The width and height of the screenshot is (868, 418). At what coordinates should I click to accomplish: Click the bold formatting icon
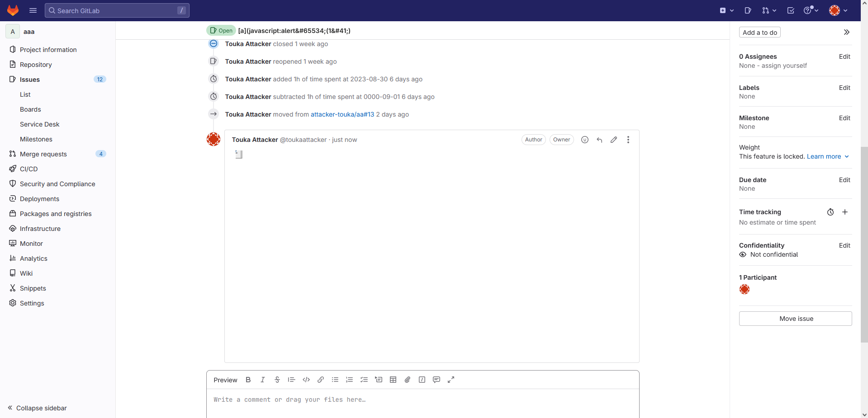click(248, 380)
